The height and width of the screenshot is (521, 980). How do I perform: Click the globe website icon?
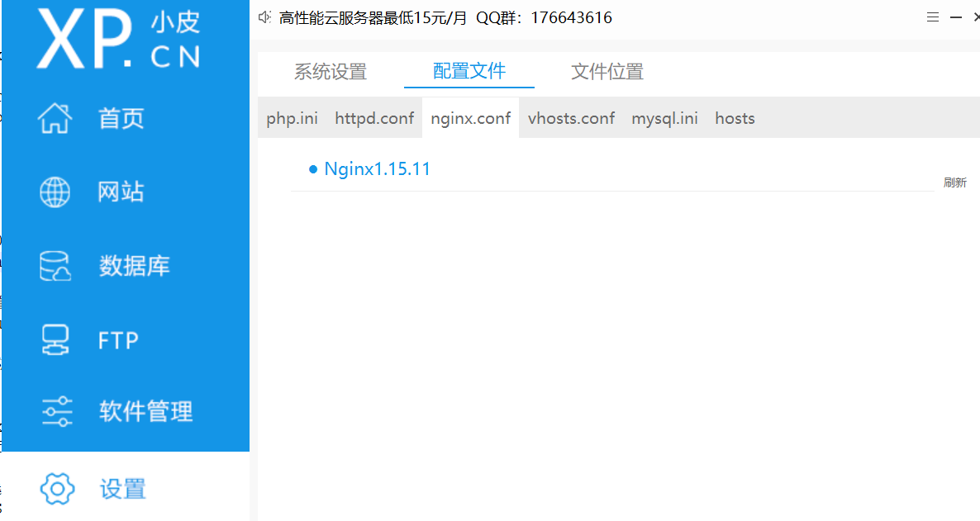[x=55, y=192]
